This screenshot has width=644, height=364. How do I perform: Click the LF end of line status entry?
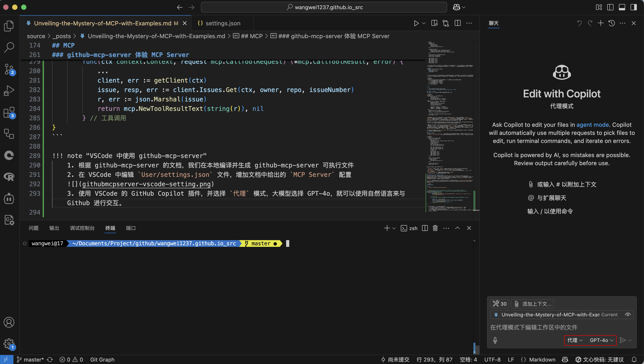click(x=511, y=360)
